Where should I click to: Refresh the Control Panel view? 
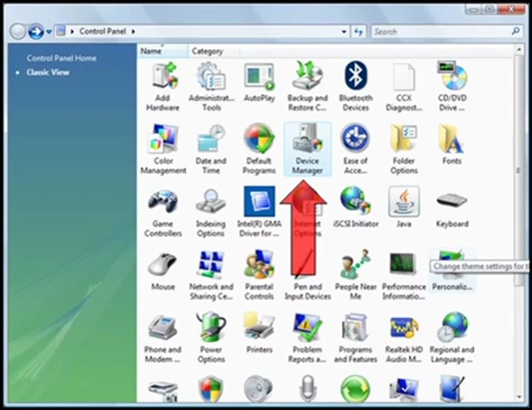coord(358,32)
